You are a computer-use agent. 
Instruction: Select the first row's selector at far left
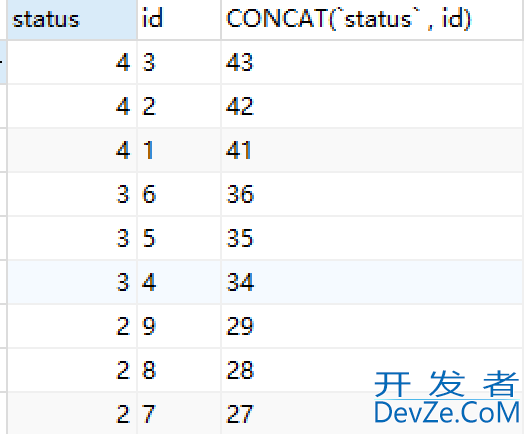click(x=3, y=62)
